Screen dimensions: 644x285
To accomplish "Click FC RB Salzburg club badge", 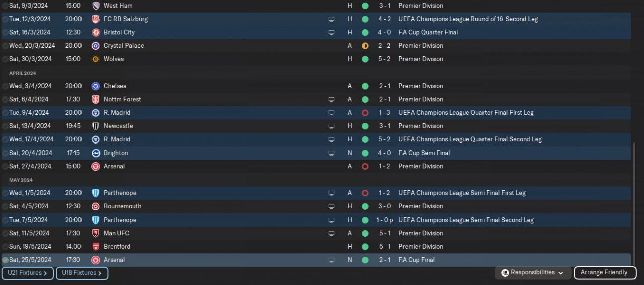I will [x=96, y=19].
